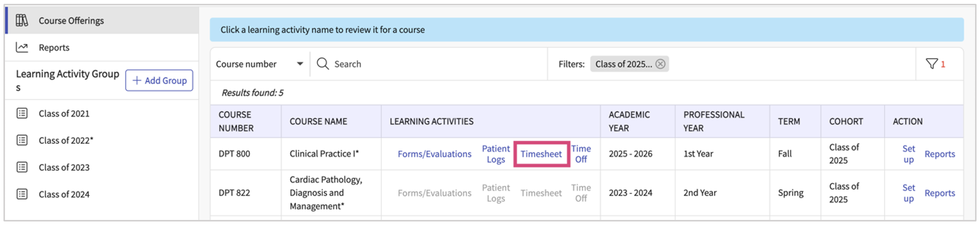Open Forms/Evaluations for Clinical Practice I
The image size is (980, 226).
[x=434, y=154]
